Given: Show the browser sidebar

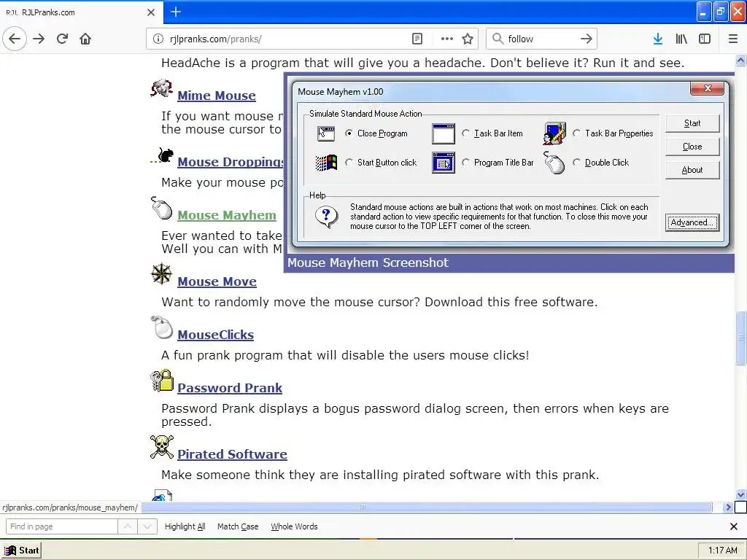Looking at the screenshot, I should click(705, 39).
